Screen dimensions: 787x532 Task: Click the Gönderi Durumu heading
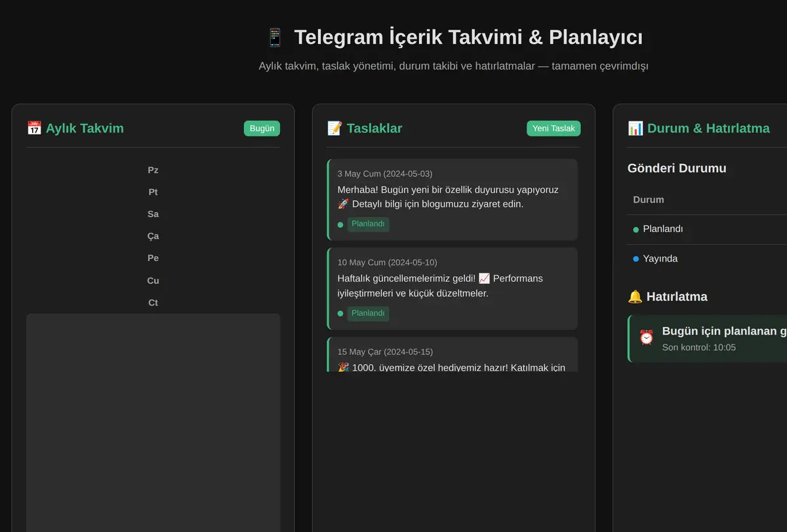[x=677, y=168]
